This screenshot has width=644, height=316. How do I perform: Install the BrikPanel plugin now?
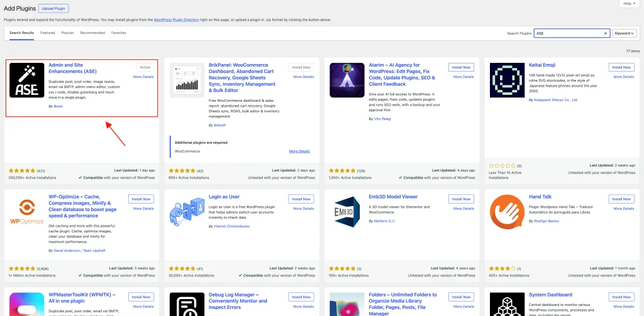301,67
